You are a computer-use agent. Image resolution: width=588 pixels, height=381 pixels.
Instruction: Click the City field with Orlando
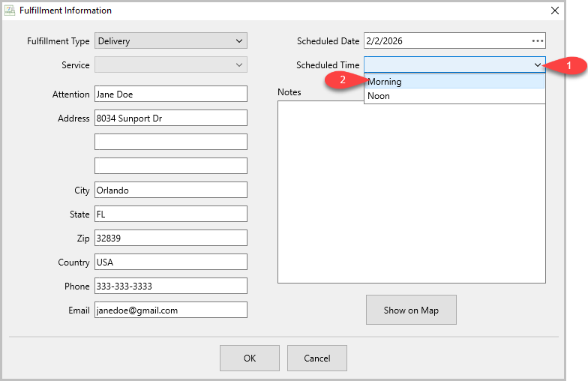(x=171, y=190)
